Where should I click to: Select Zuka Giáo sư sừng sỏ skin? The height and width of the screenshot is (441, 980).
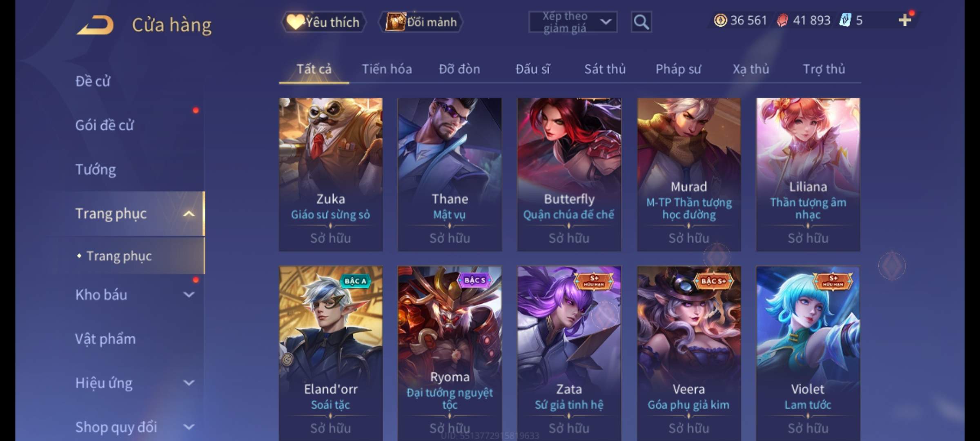point(331,174)
